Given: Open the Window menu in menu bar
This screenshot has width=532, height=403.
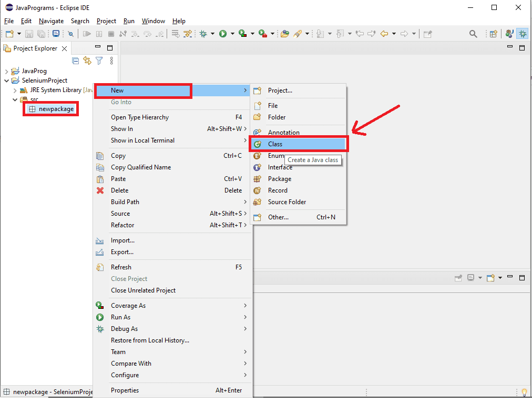Looking at the screenshot, I should (x=153, y=21).
